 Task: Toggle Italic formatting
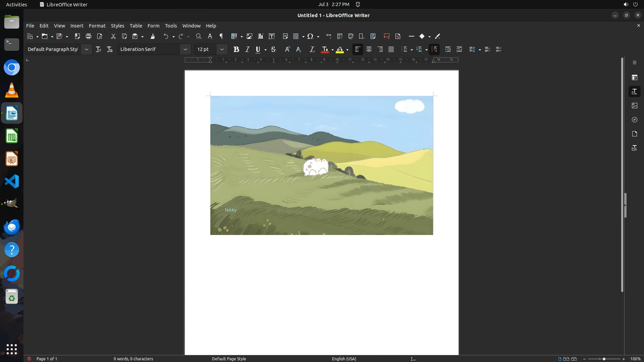(247, 49)
